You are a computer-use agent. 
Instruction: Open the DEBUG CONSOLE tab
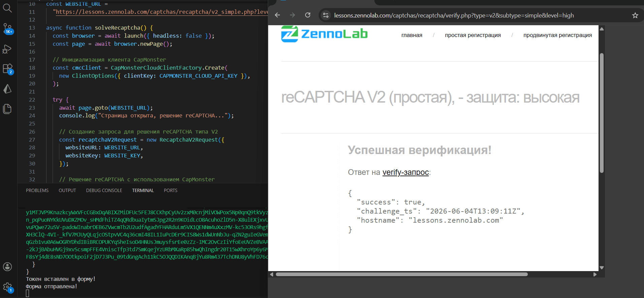[104, 190]
